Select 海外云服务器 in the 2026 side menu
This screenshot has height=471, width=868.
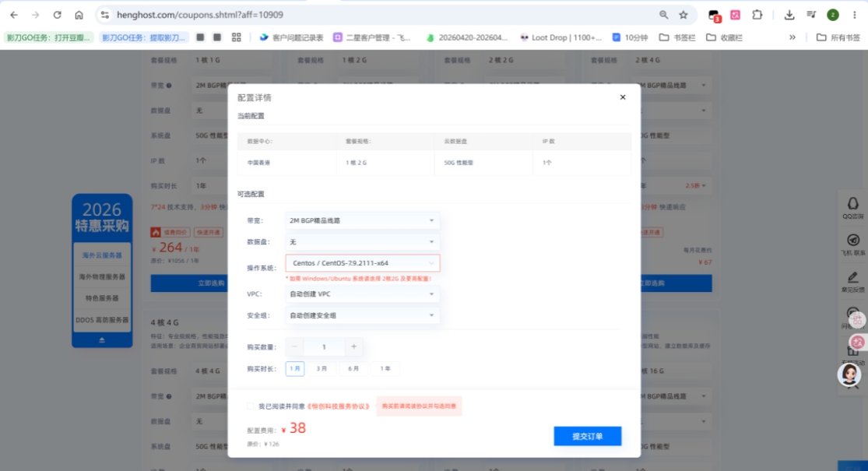[102, 255]
